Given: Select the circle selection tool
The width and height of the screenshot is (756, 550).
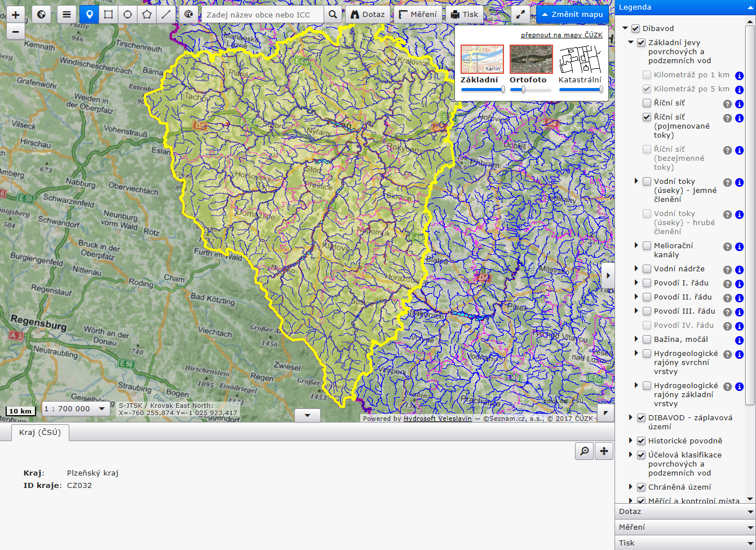Looking at the screenshot, I should pos(127,15).
